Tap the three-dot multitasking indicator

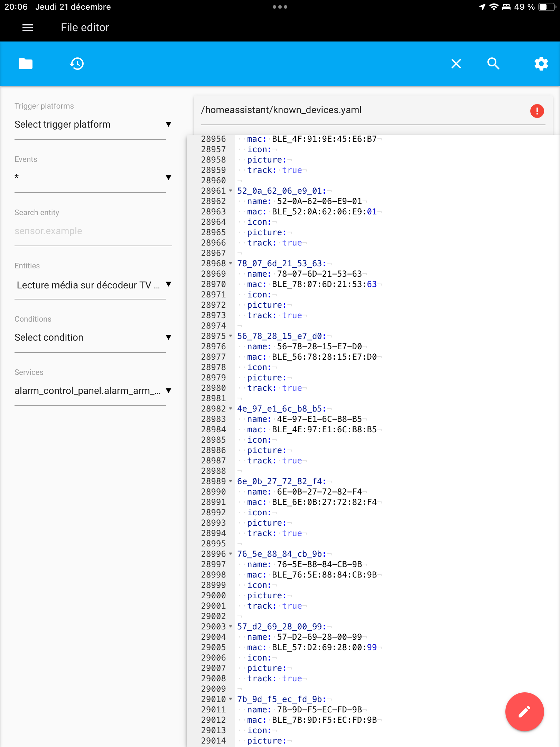280,7
